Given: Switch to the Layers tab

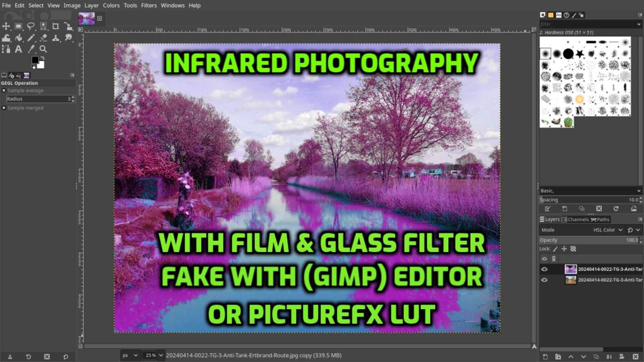Looking at the screenshot, I should [x=550, y=219].
